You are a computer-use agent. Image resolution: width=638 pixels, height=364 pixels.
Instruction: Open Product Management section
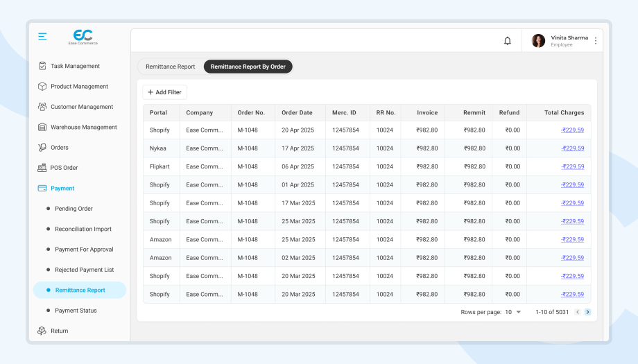[x=79, y=86]
